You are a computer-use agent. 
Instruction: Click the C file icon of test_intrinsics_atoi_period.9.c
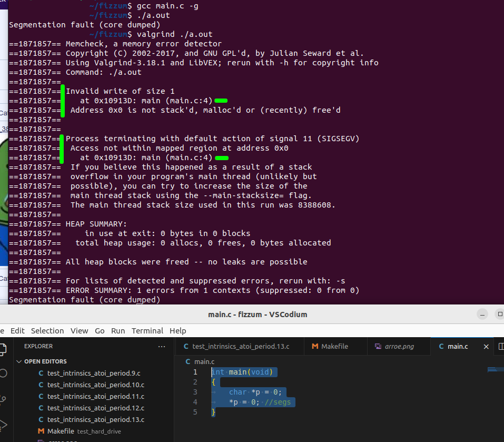point(41,373)
